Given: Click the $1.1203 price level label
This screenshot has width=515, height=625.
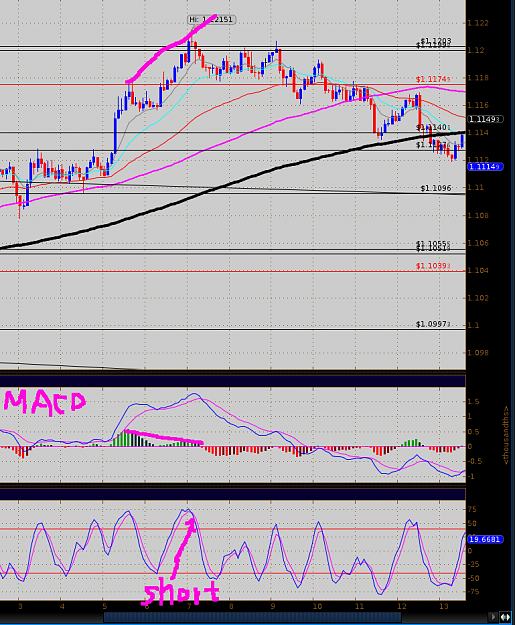Looking at the screenshot, I should (436, 41).
